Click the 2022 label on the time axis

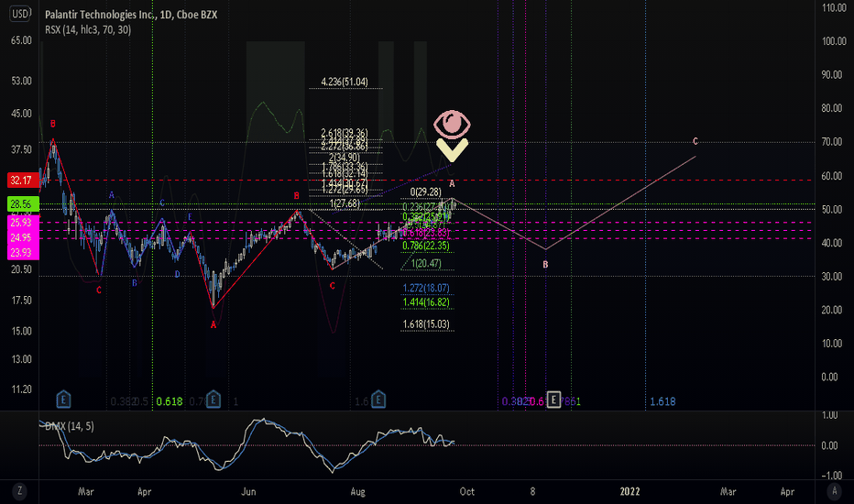(630, 491)
